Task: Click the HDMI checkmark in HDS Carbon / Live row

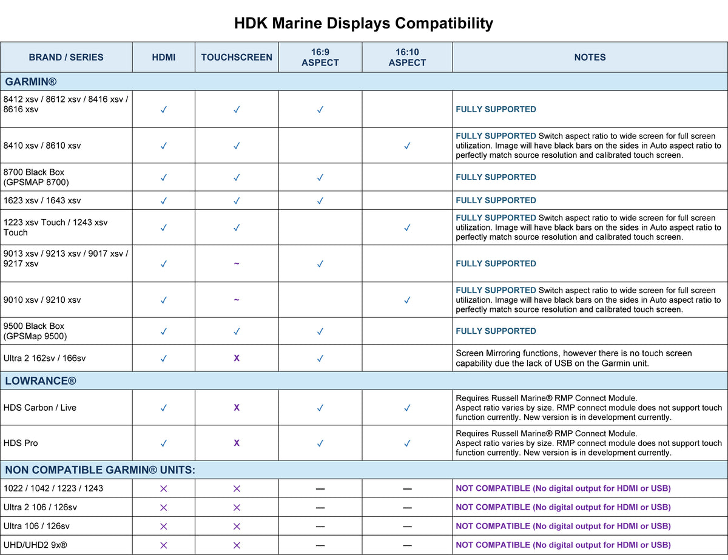Action: (x=164, y=408)
